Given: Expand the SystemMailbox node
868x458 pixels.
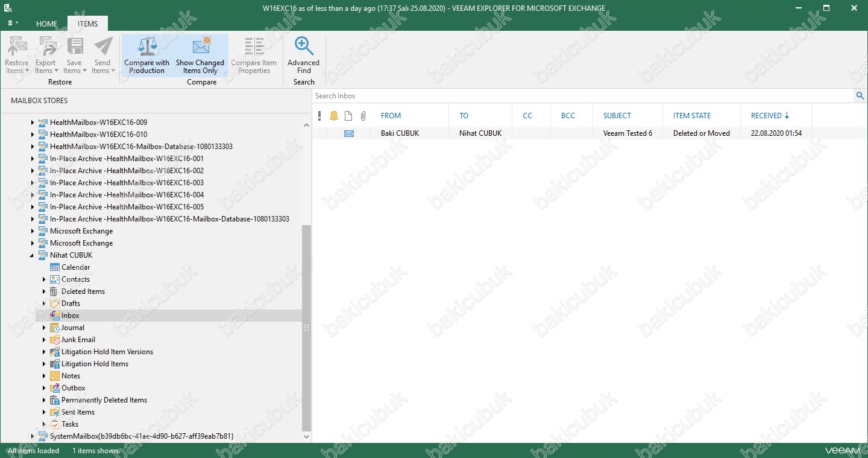Looking at the screenshot, I should (x=33, y=436).
